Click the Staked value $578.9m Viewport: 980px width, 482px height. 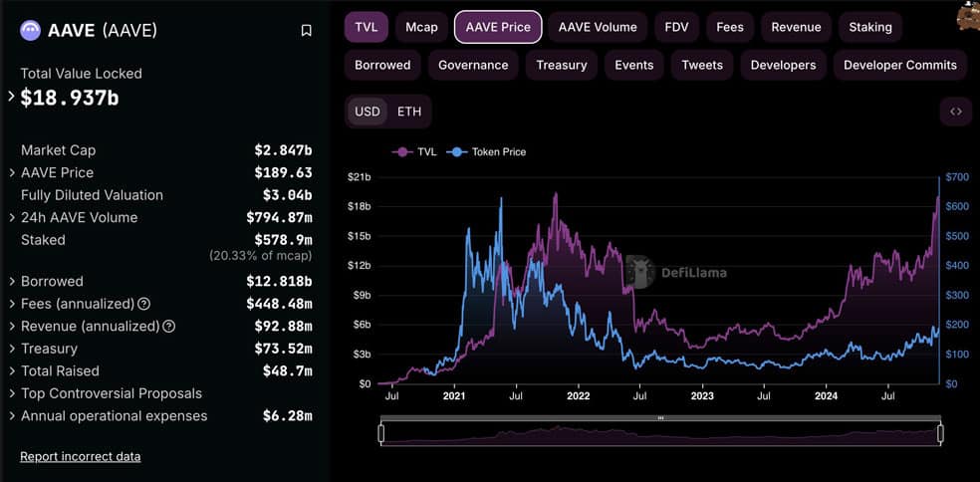pos(283,240)
